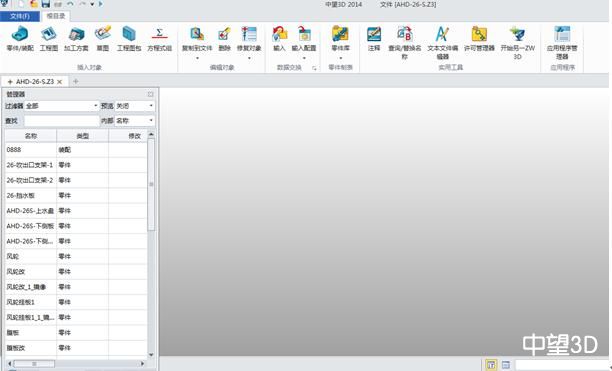
Task: Select the 0888 assembly row in manager list
Action: [76, 150]
